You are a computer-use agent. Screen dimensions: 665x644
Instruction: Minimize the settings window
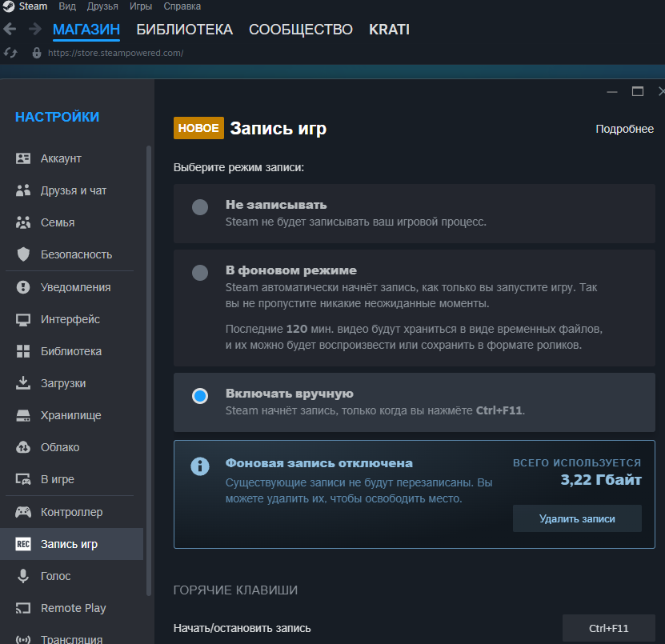click(612, 91)
